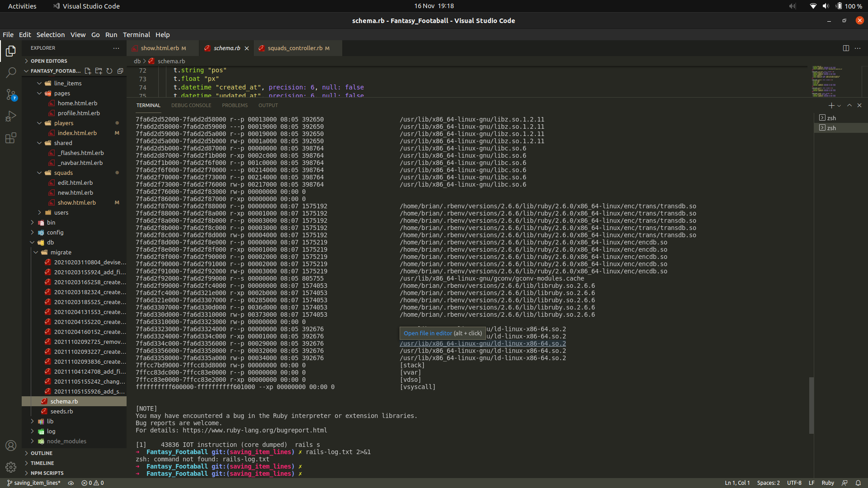Maximize the terminal panel size
Image resolution: width=868 pixels, height=488 pixels.
[849, 105]
